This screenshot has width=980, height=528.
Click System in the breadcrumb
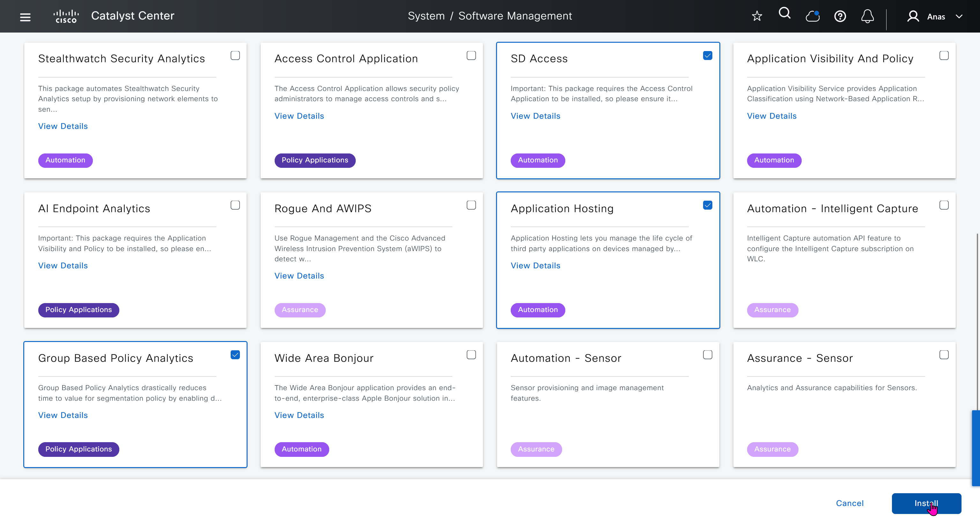click(x=426, y=16)
